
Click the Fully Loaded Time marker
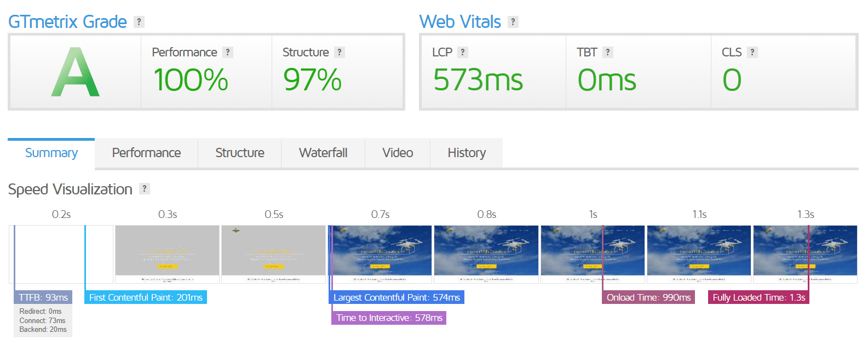coord(758,297)
